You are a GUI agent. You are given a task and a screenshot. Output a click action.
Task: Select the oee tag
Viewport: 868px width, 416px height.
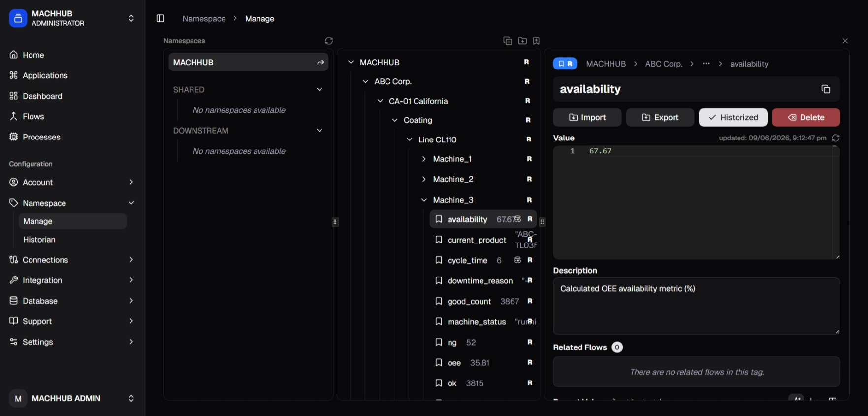483,363
